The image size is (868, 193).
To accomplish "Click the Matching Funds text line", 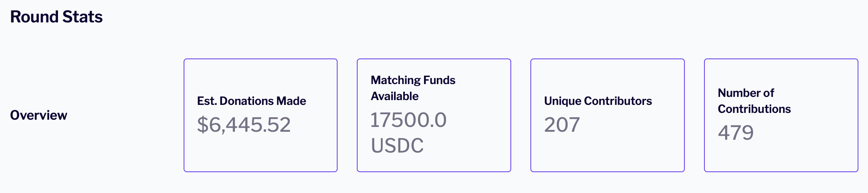I will (x=413, y=80).
